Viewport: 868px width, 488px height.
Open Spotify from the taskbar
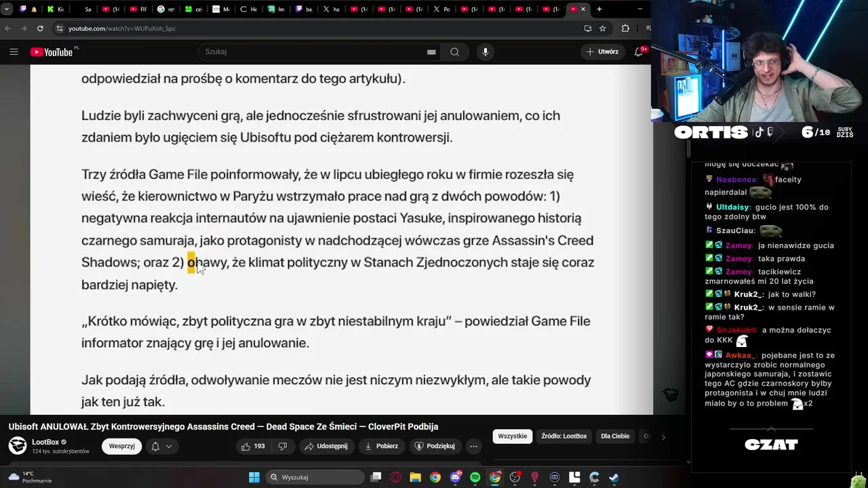coord(475,477)
